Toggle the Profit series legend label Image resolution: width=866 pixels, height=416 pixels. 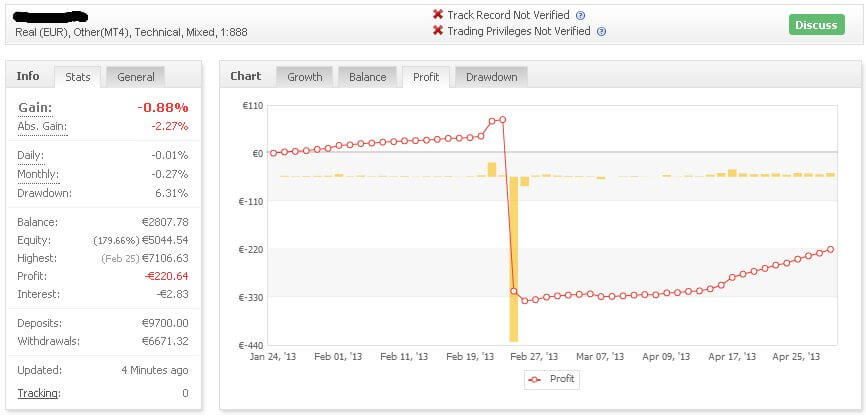pyautogui.click(x=563, y=380)
